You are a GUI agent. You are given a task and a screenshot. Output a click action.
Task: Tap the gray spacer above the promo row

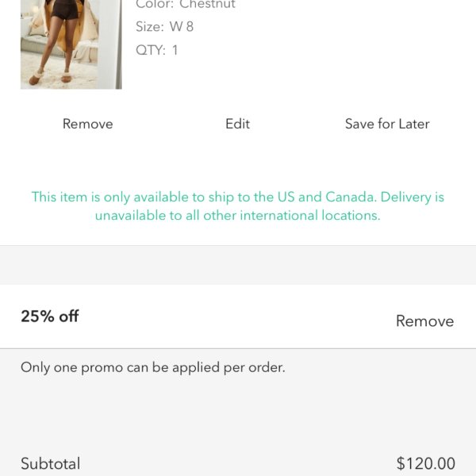238,265
